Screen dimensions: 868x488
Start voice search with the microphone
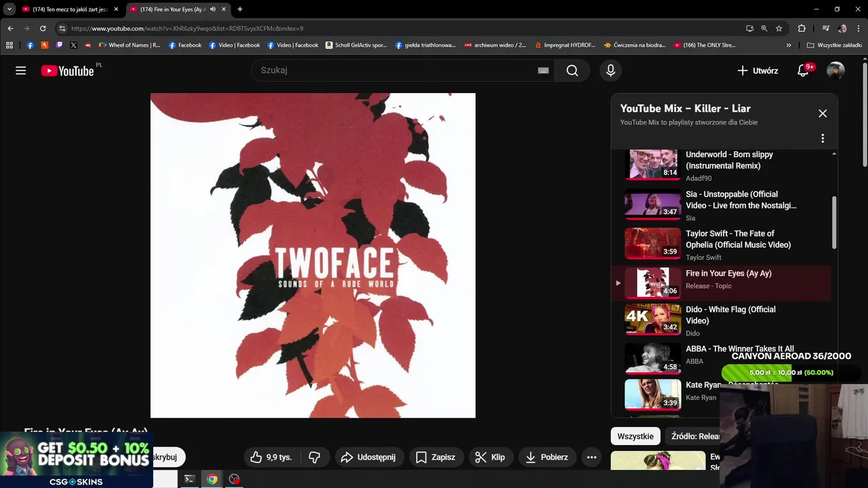610,70
